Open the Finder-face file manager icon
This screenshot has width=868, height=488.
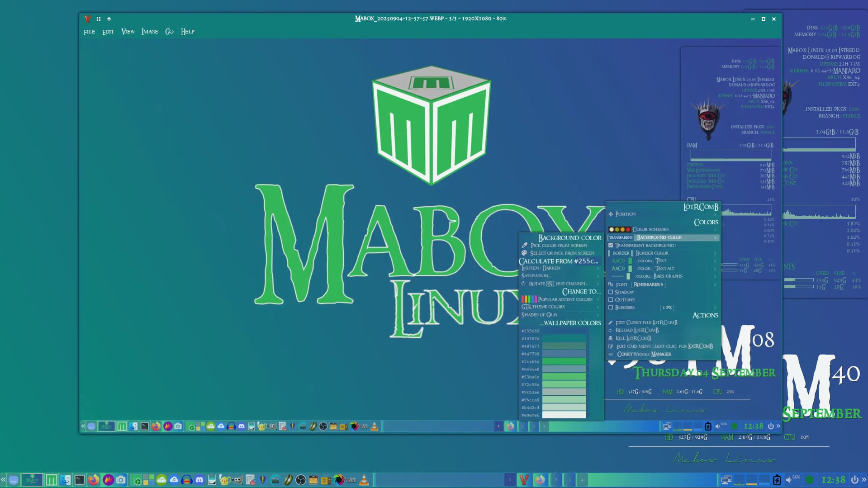(x=66, y=480)
